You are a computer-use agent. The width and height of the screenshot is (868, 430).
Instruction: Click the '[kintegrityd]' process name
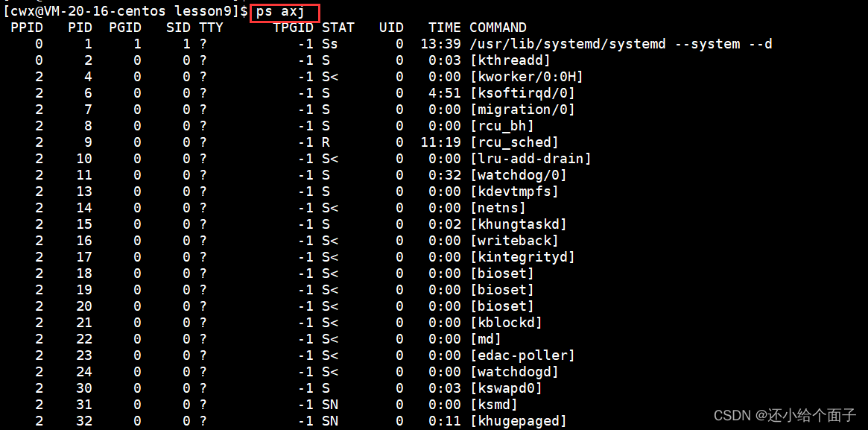pyautogui.click(x=522, y=257)
